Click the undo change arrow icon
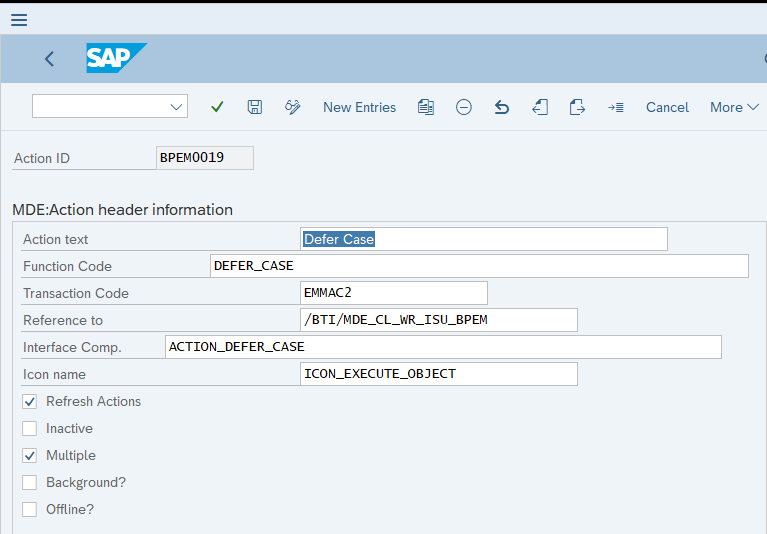 [x=502, y=107]
